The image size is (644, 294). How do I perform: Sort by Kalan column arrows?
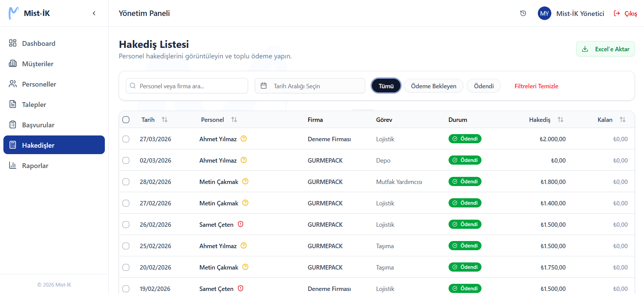pos(622,120)
